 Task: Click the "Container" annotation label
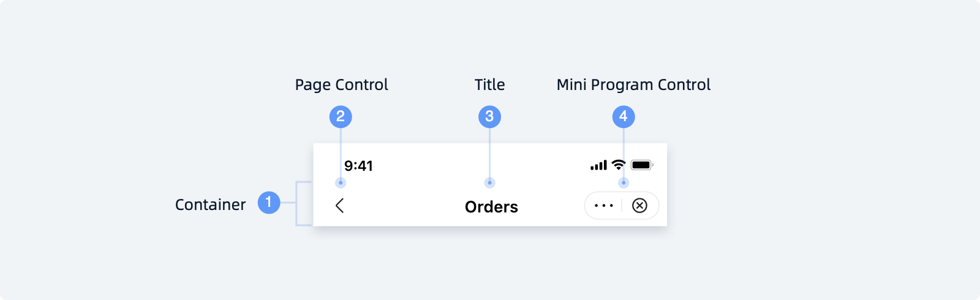point(210,204)
